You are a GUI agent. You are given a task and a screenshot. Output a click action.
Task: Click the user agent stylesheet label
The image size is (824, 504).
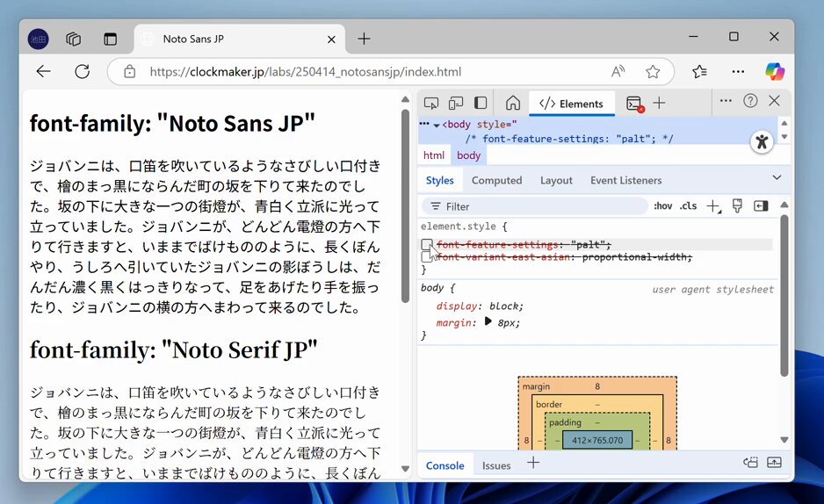(713, 289)
